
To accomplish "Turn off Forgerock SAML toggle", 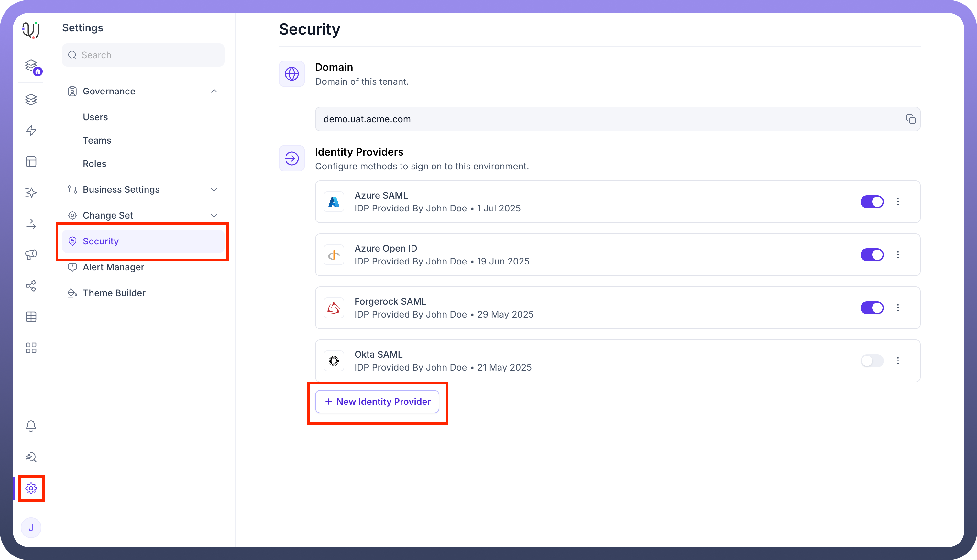I will (872, 308).
